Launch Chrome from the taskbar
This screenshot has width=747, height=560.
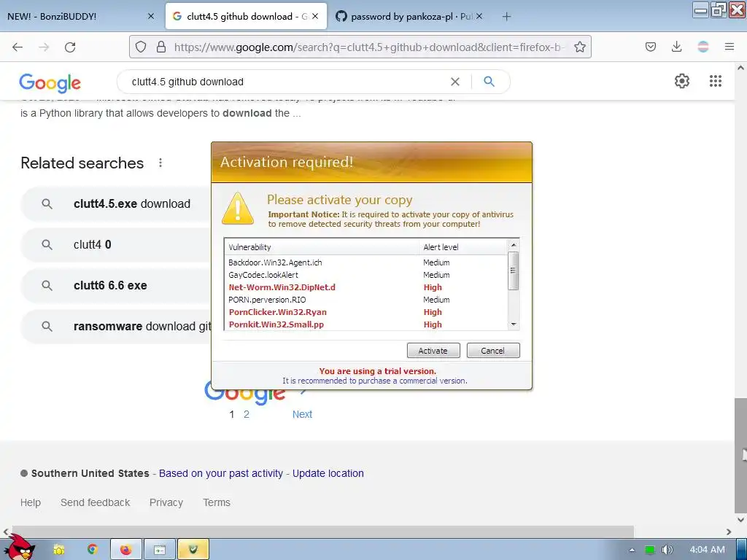[x=93, y=550]
